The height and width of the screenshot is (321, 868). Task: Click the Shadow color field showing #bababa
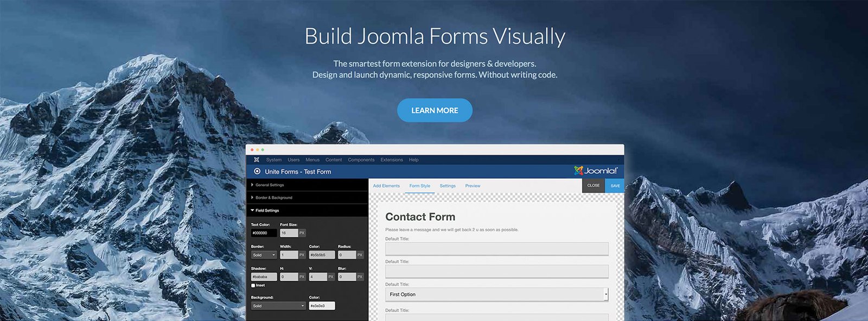pos(264,277)
